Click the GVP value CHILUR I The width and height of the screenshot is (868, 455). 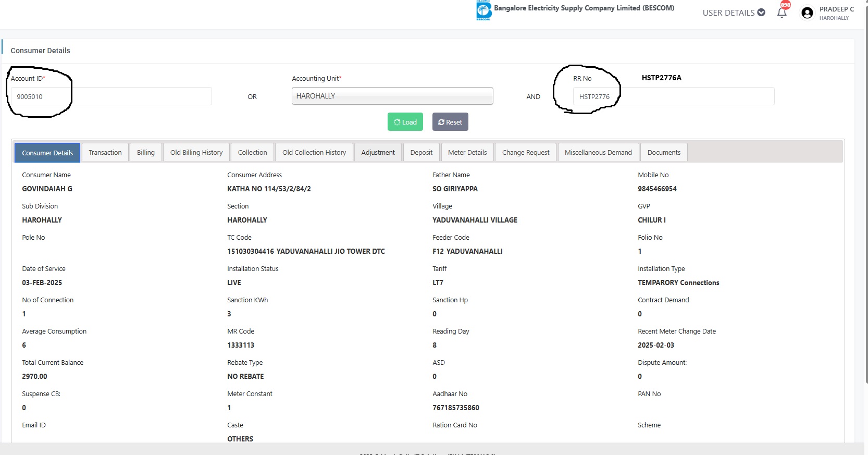point(652,220)
